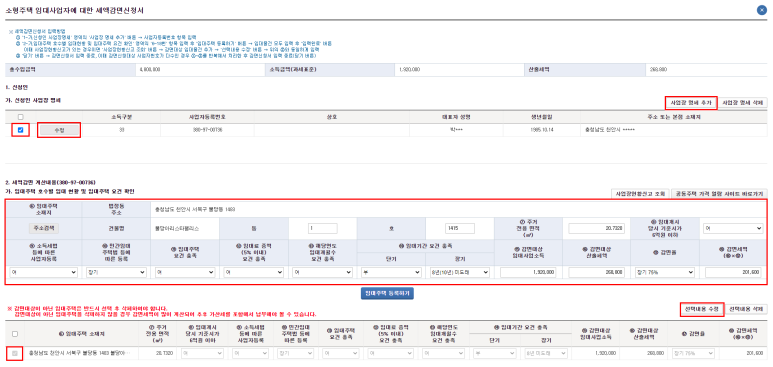The image size is (773, 367).
Task: Open 임대료 증액 5% 이내 dropdown in entry form
Action: [x=253, y=272]
